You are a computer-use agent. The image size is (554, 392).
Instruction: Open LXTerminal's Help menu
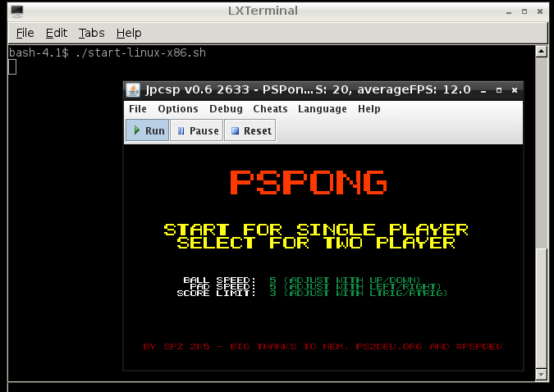(129, 33)
